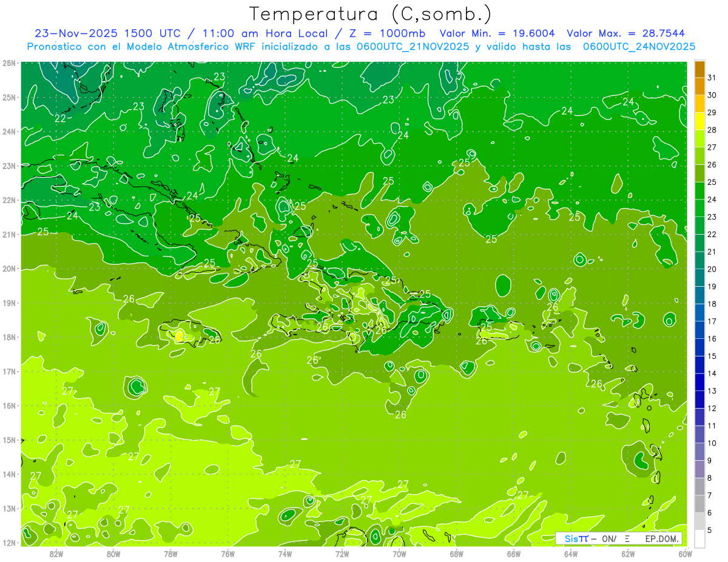Click the '74W' longitude axis label
Image resolution: width=728 pixels, height=562 pixels.
(x=285, y=553)
